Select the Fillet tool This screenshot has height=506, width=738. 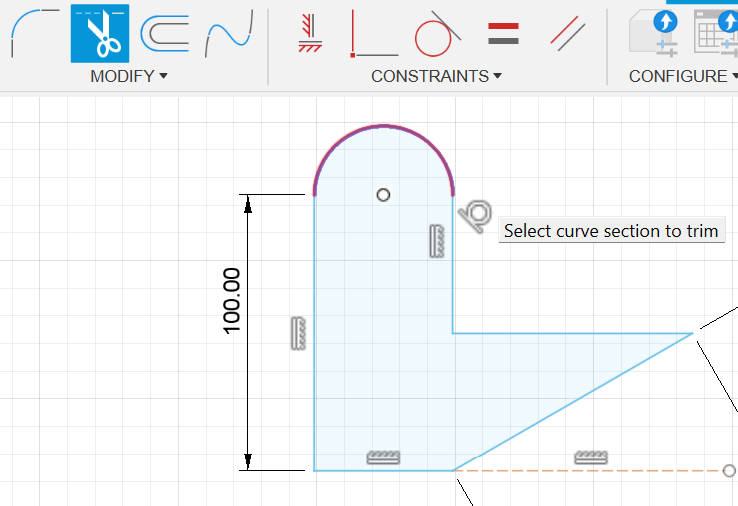tap(34, 34)
